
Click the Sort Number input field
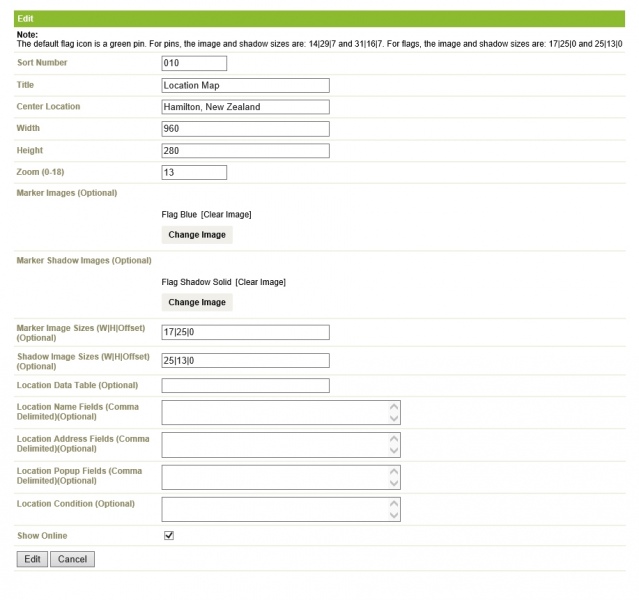[x=194, y=63]
